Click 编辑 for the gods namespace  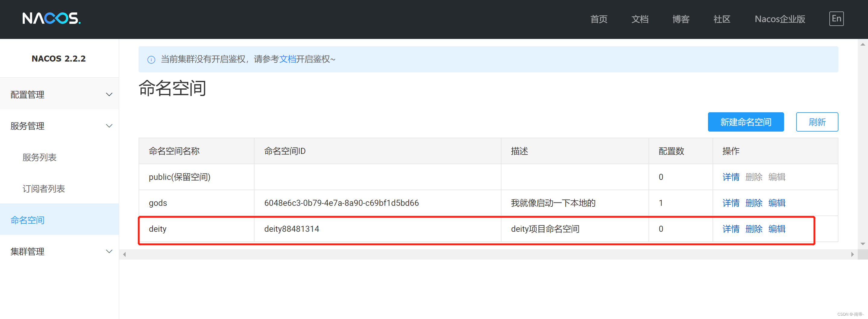777,203
